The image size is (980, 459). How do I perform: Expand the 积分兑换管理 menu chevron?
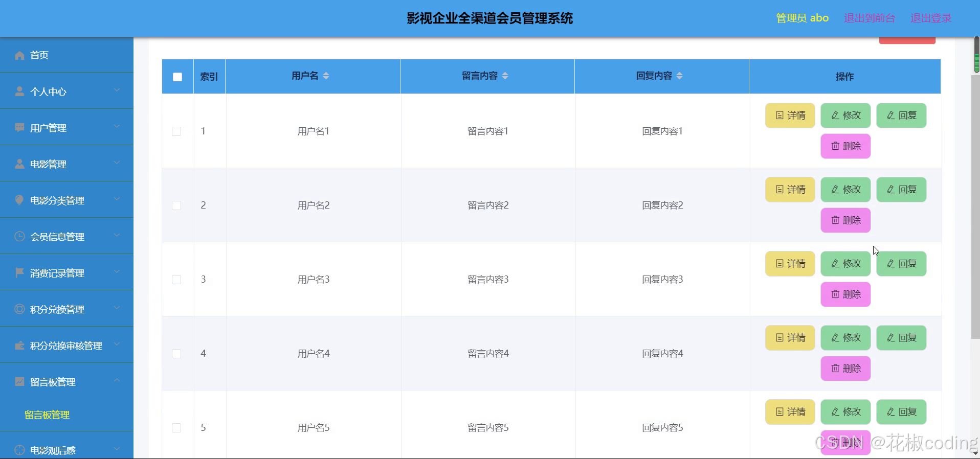click(117, 308)
